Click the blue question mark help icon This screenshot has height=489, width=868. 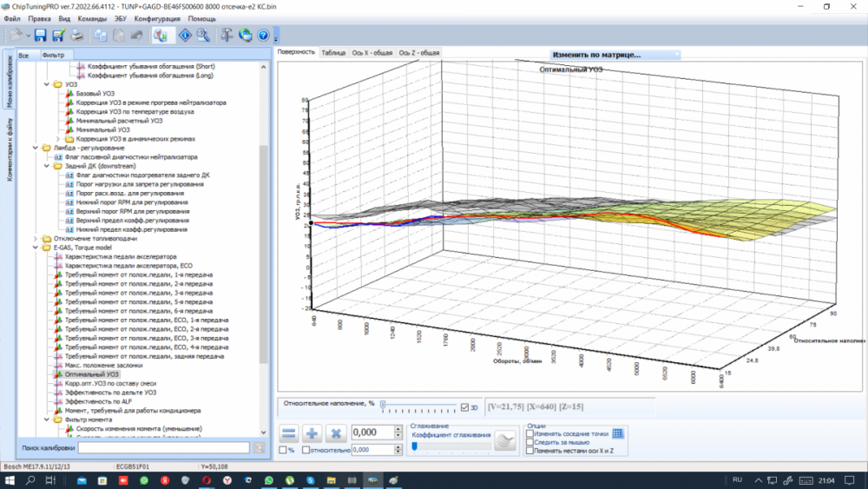[x=263, y=36]
